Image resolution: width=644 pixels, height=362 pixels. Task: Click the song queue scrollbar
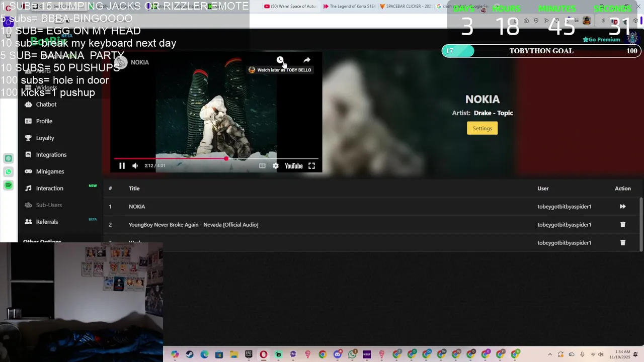tap(641, 224)
